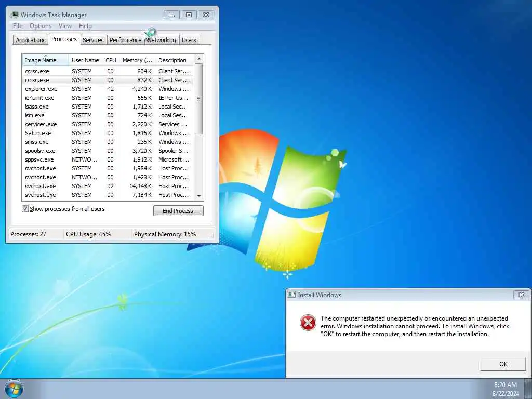Click the Install Windows title bar icon
This screenshot has width=532, height=399.
291,295
